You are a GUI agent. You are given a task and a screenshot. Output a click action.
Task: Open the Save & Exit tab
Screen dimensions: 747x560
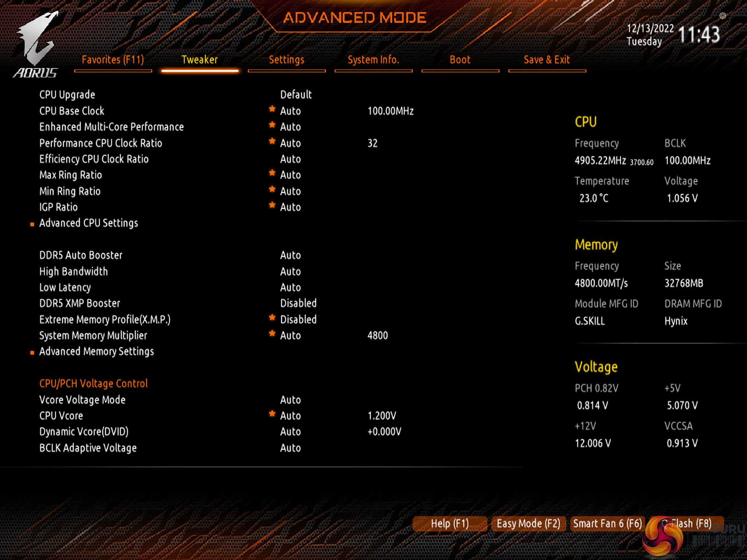[x=546, y=60]
